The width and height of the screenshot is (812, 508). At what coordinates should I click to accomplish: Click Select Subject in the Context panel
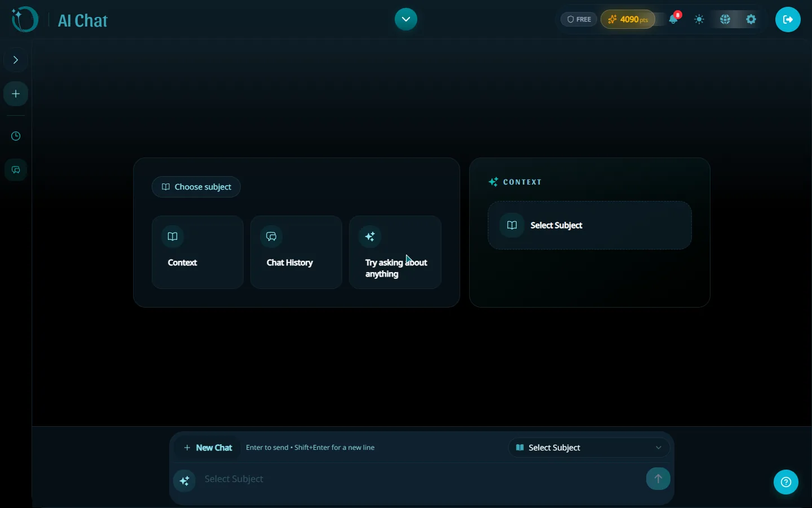click(590, 225)
